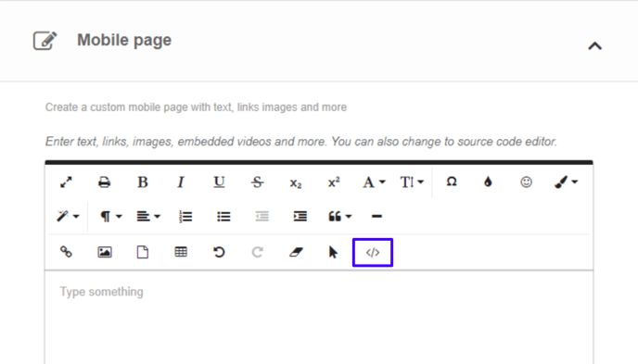Toggle fullscreen editor mode
This screenshot has width=638, height=364.
[66, 182]
